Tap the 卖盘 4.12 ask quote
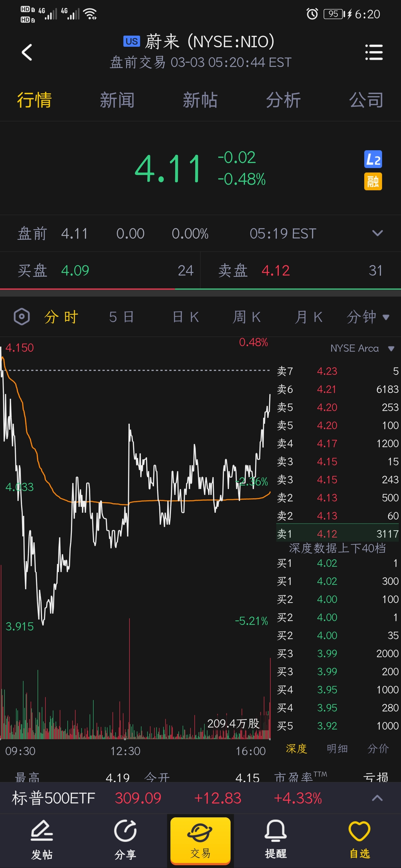 click(301, 270)
